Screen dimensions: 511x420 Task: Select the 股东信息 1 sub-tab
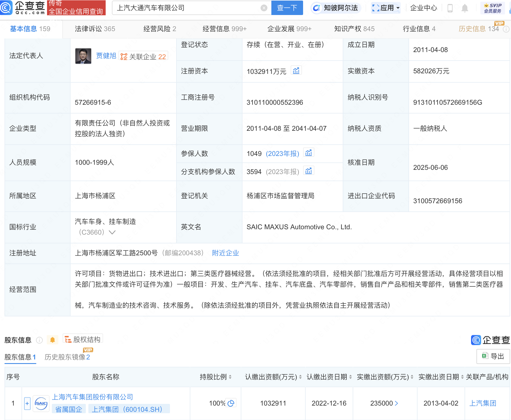point(20,357)
